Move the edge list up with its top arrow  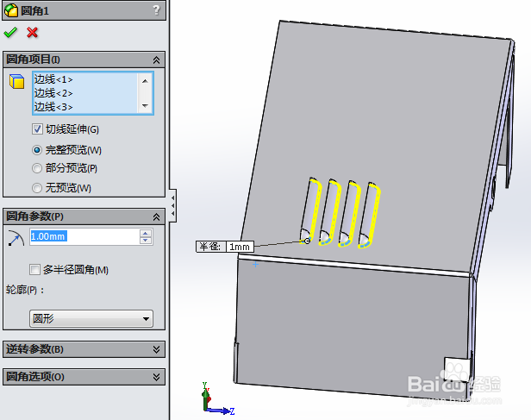pos(146,81)
